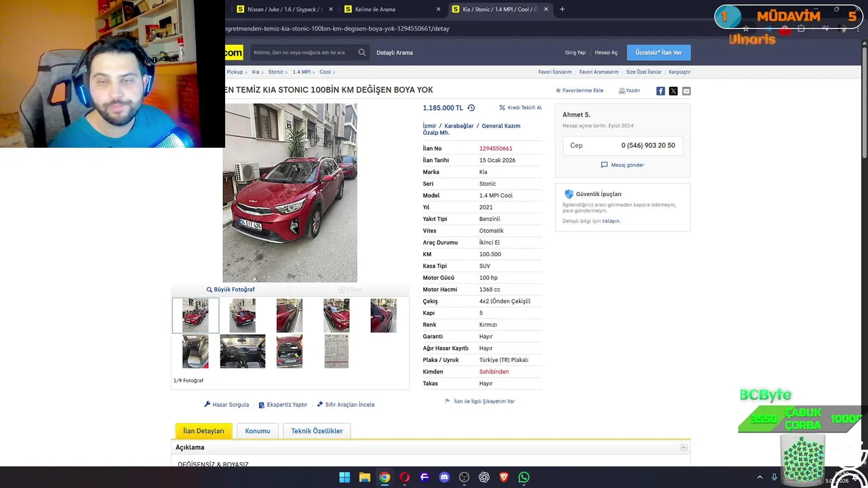Open the İlan Detayları tab
The image size is (868, 488).
(203, 431)
